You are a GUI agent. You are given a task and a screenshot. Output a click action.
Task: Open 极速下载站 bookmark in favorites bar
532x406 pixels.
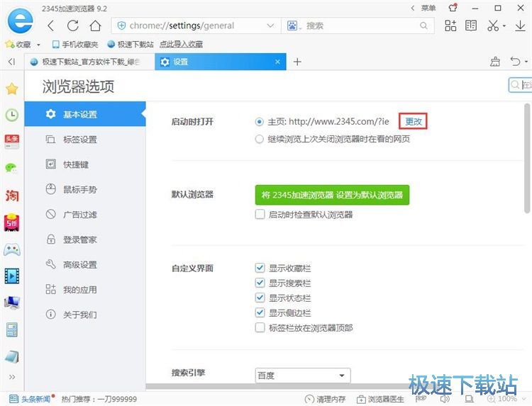131,45
